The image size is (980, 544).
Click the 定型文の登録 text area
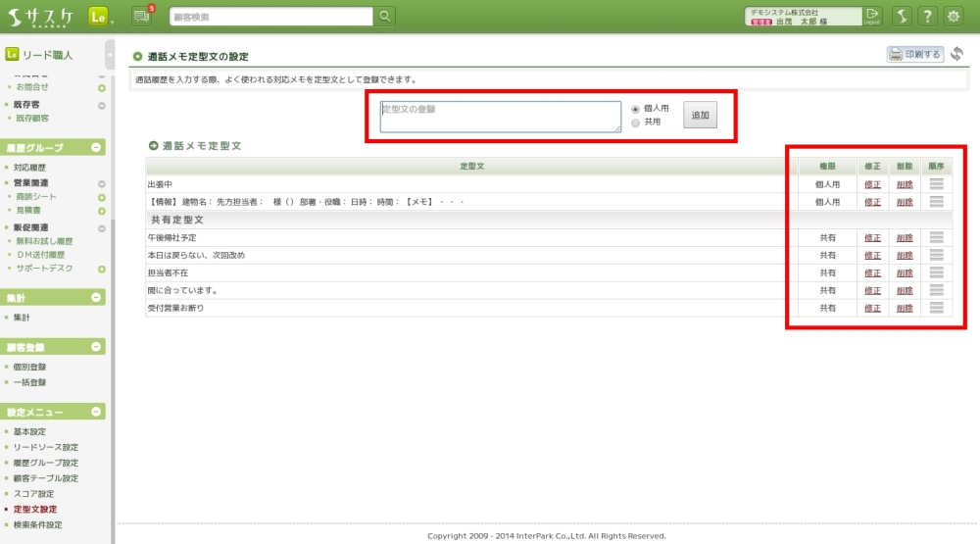(x=500, y=116)
